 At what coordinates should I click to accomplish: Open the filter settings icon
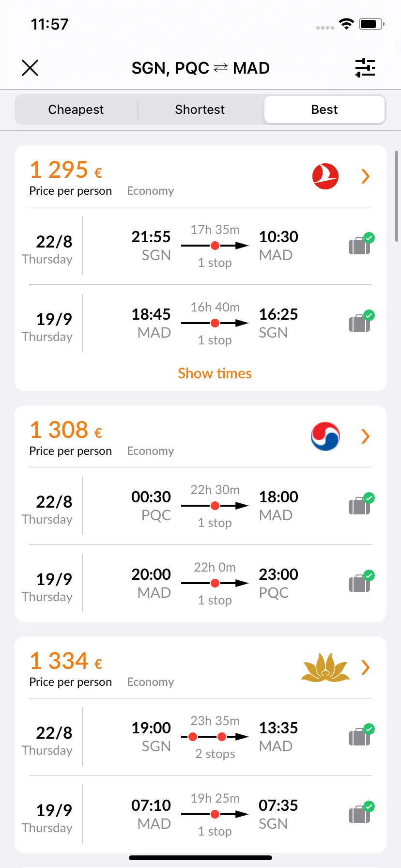pyautogui.click(x=365, y=68)
